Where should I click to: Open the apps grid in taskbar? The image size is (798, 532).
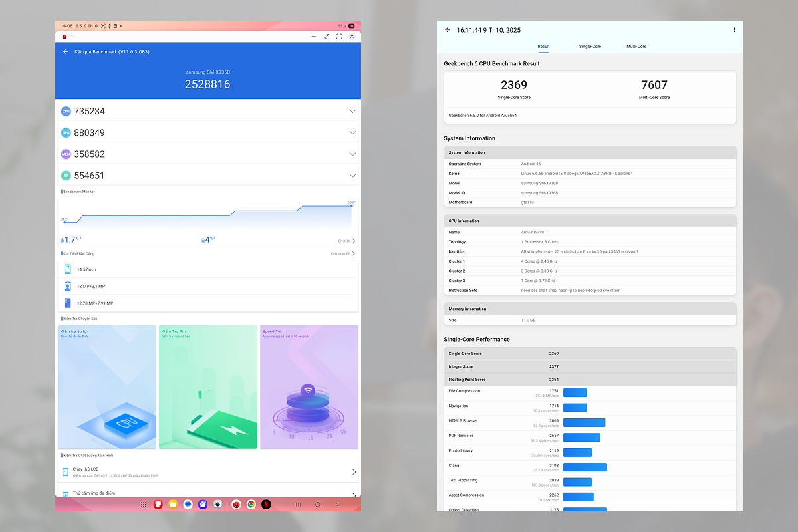[143, 505]
